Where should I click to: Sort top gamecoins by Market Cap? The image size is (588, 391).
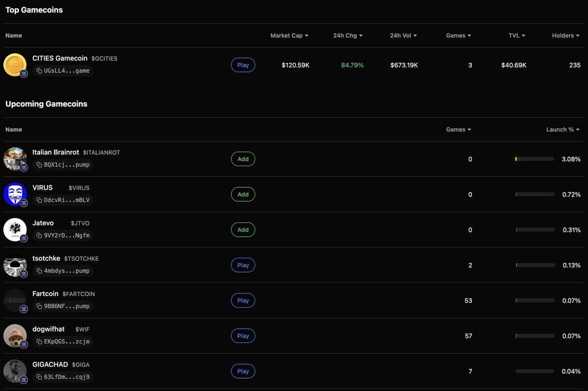click(x=289, y=36)
